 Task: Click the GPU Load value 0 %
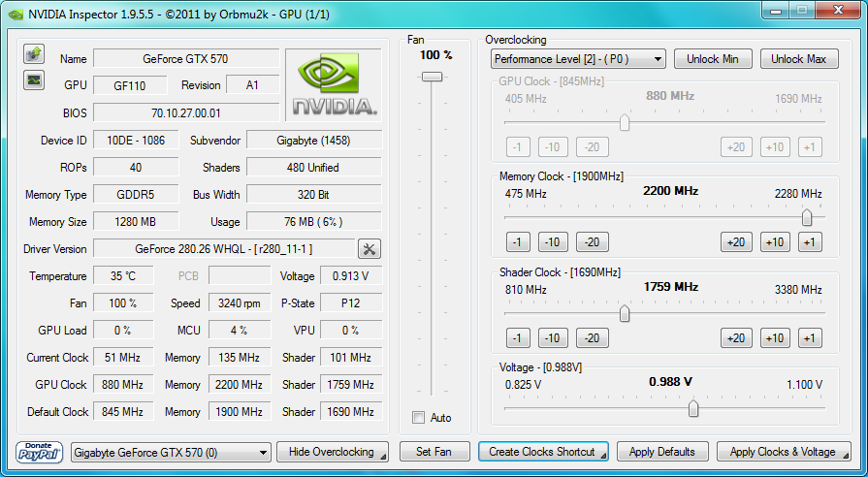(x=123, y=331)
